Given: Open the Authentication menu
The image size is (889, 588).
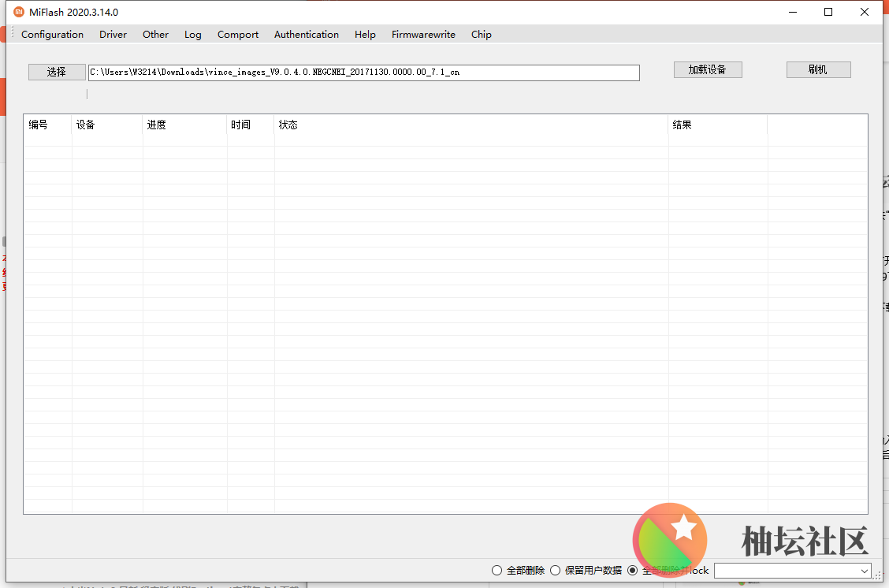Looking at the screenshot, I should tap(306, 35).
